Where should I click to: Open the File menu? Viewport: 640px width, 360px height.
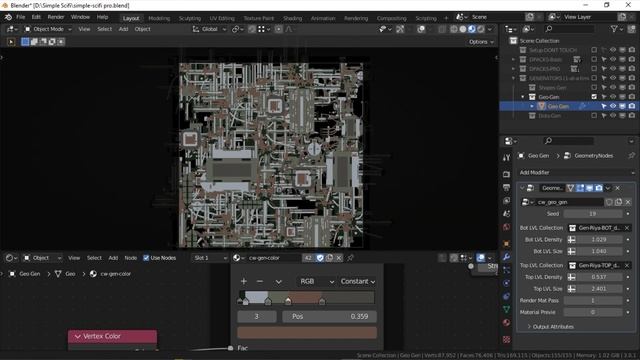tap(20, 17)
